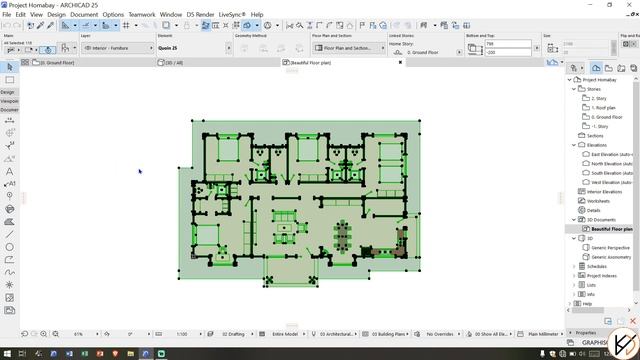This screenshot has height=360, width=640.
Task: Open Worksheets in Navigator tree
Action: tap(594, 201)
